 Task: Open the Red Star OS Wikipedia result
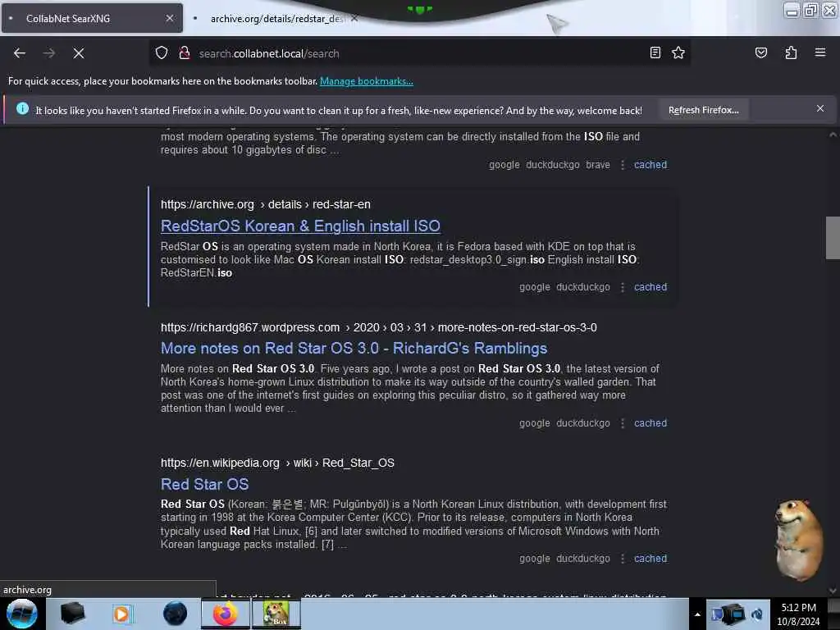coord(204,484)
